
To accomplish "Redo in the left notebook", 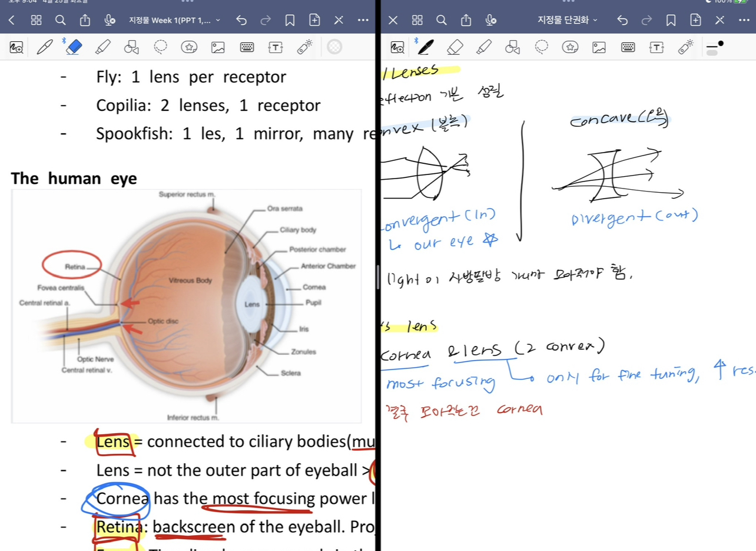I will click(x=266, y=20).
